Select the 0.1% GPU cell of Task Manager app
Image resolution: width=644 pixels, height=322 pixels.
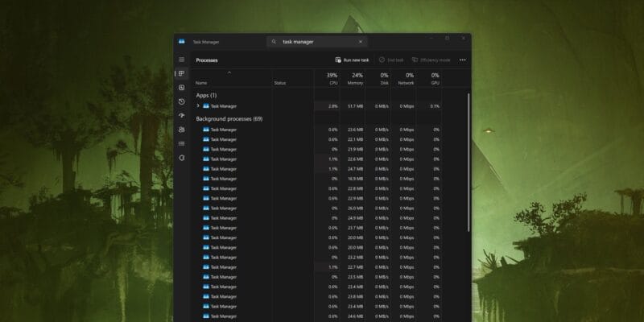(x=435, y=106)
